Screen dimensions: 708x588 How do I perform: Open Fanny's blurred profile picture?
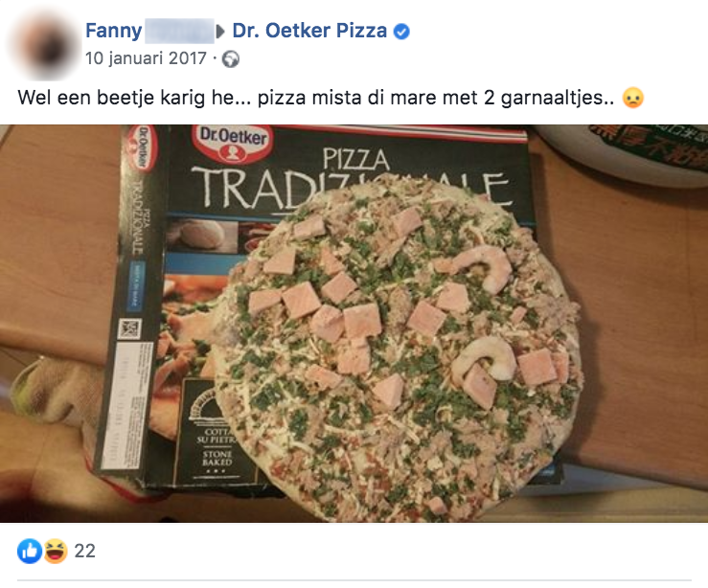[x=43, y=45]
